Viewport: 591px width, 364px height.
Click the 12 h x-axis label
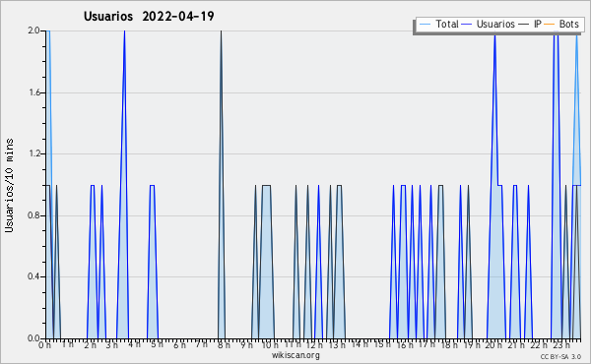tap(314, 345)
